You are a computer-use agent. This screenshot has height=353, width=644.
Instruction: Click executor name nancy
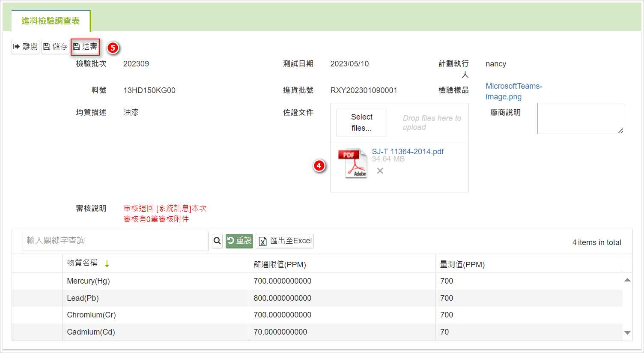point(496,64)
